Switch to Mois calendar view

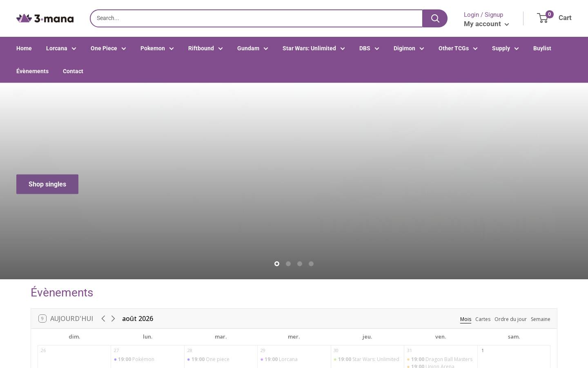click(465, 319)
